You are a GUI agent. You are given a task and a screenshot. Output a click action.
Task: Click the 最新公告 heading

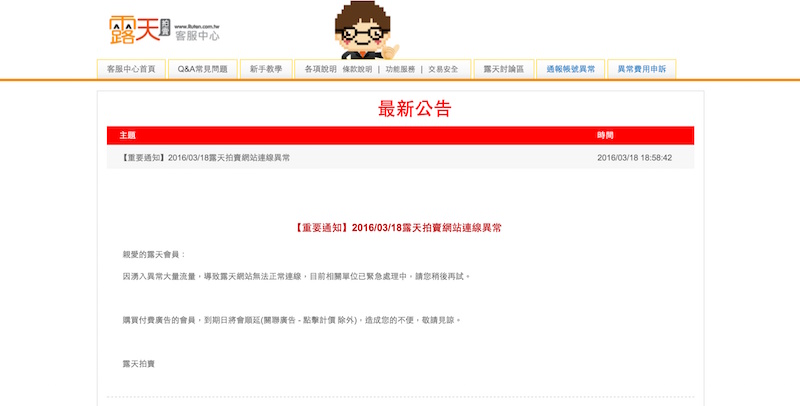[414, 109]
